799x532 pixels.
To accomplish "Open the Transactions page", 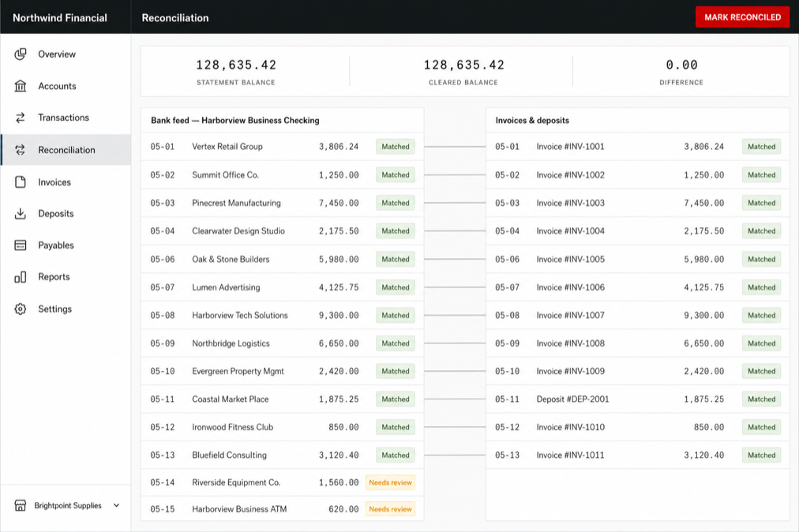I will [x=64, y=118].
